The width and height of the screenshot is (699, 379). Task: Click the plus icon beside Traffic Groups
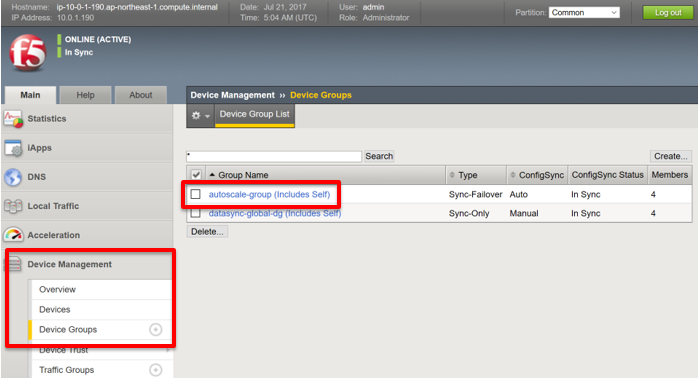point(156,370)
